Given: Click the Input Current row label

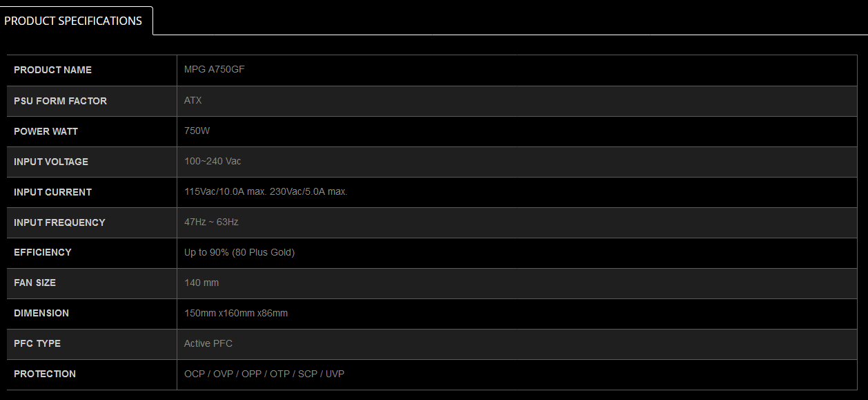Looking at the screenshot, I should pos(52,192).
